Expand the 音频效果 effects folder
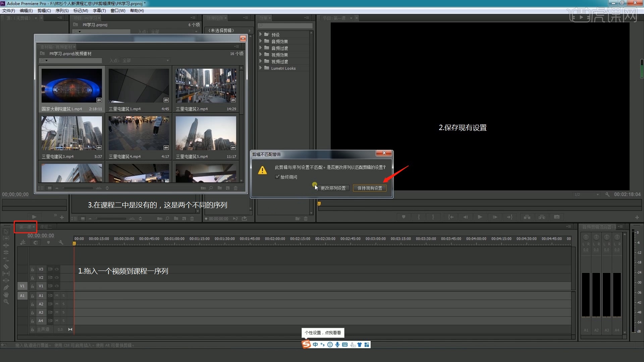This screenshot has height=362, width=644. 261,41
